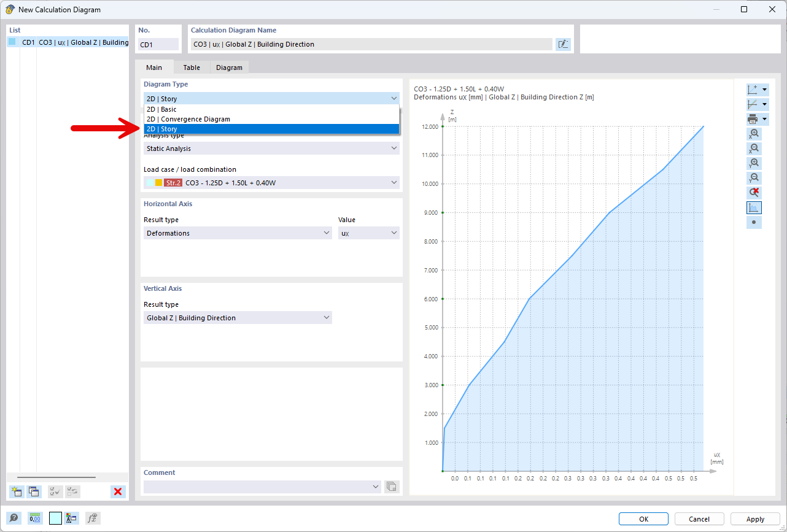Edit the calculation diagram name
The height and width of the screenshot is (532, 787).
[563, 44]
